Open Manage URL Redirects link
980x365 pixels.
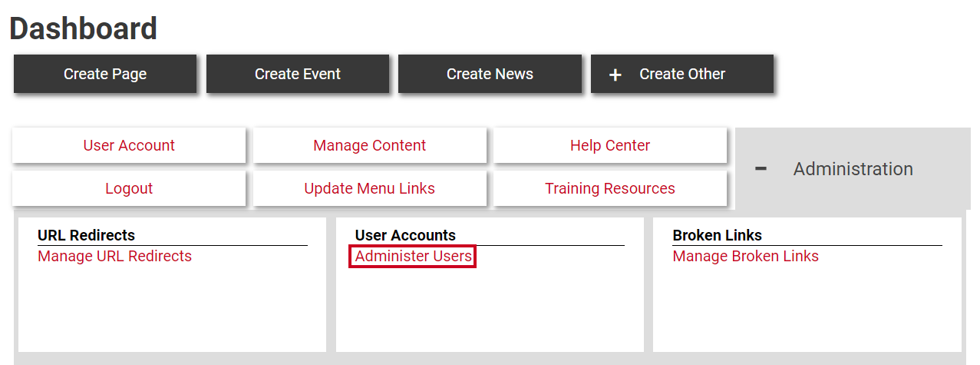114,256
